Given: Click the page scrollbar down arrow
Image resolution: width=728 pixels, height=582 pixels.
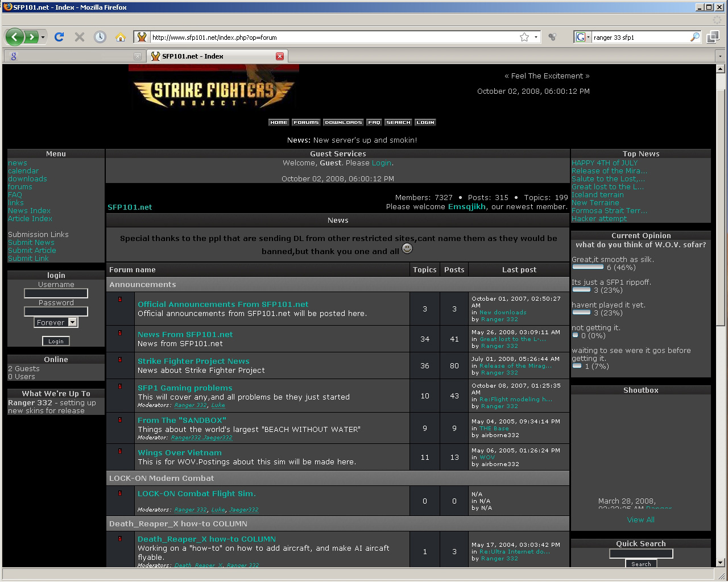Looking at the screenshot, I should click(721, 563).
